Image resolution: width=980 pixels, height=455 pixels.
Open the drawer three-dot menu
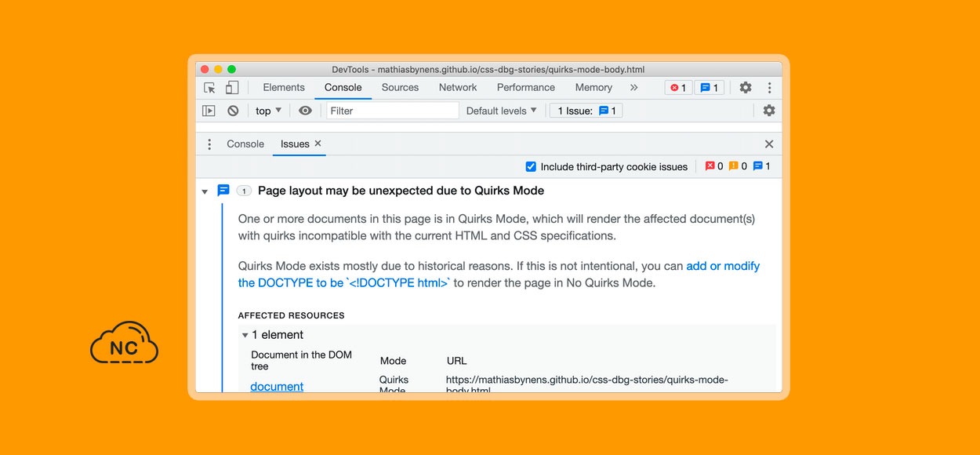[209, 144]
